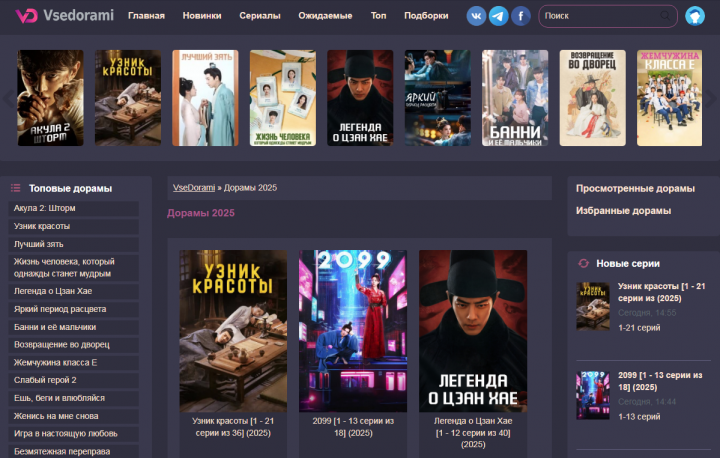Open Просмотренные дорамы link
Viewport: 720px width, 458px height.
point(635,188)
